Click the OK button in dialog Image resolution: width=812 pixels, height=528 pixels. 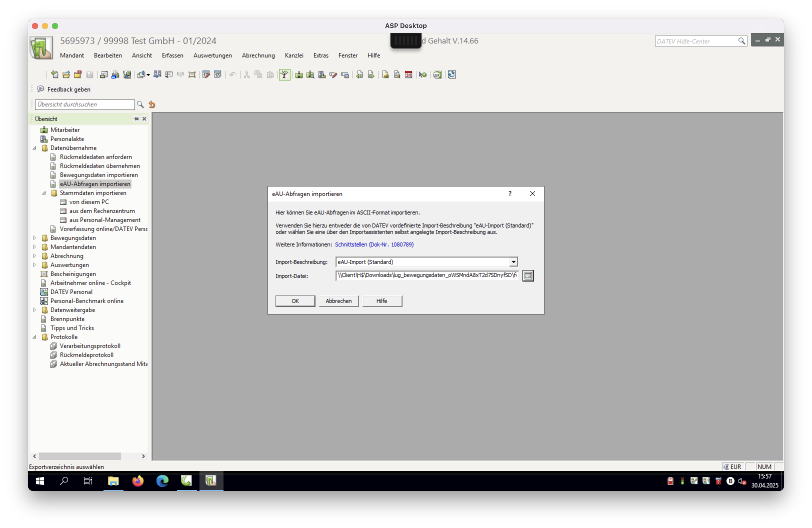point(295,301)
